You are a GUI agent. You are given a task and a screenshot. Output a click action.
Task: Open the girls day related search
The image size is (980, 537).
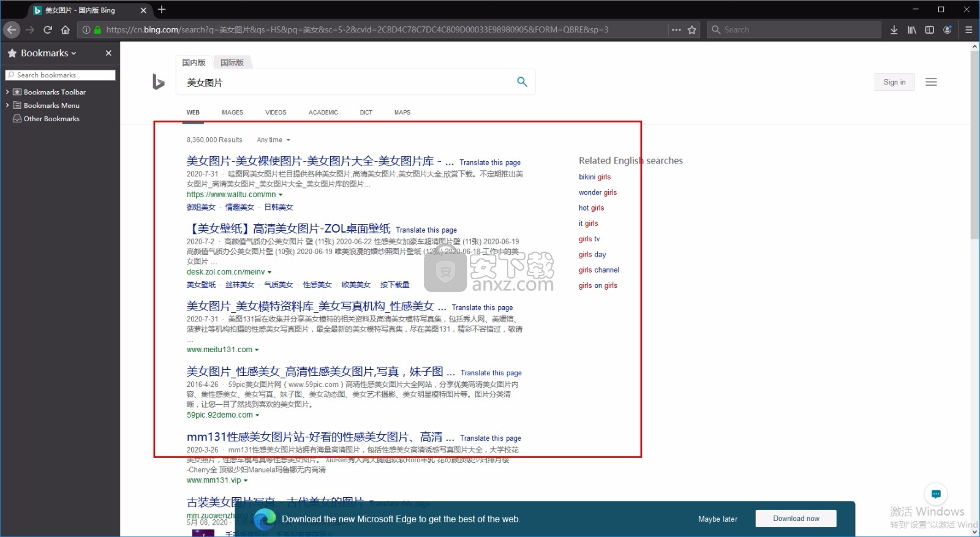pyautogui.click(x=592, y=255)
